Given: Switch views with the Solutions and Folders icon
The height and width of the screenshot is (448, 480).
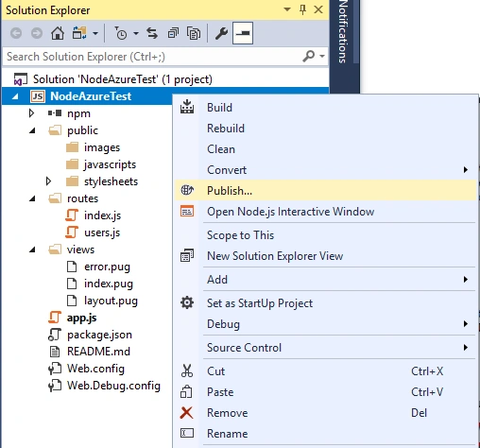Looking at the screenshot, I should point(79,33).
